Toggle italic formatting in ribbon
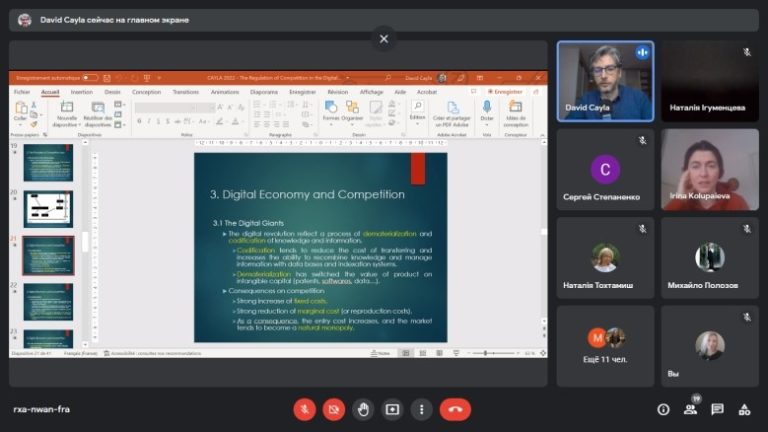 [x=149, y=121]
